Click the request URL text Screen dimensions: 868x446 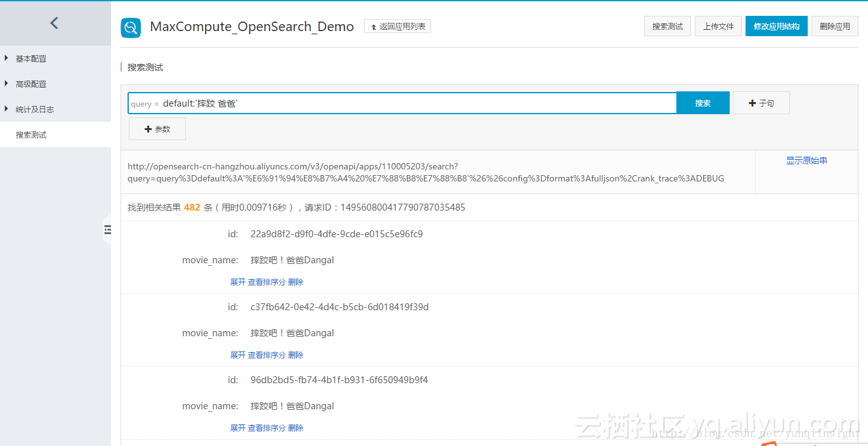click(x=426, y=173)
